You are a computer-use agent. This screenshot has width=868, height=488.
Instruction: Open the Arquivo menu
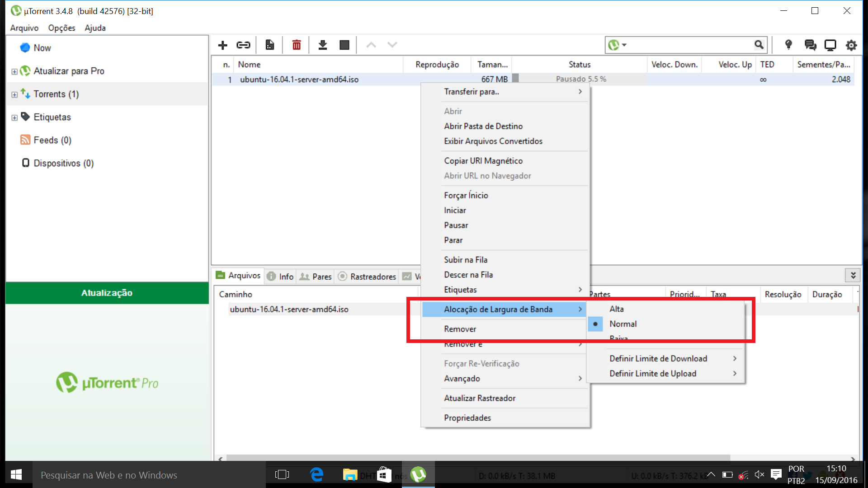pyautogui.click(x=24, y=28)
